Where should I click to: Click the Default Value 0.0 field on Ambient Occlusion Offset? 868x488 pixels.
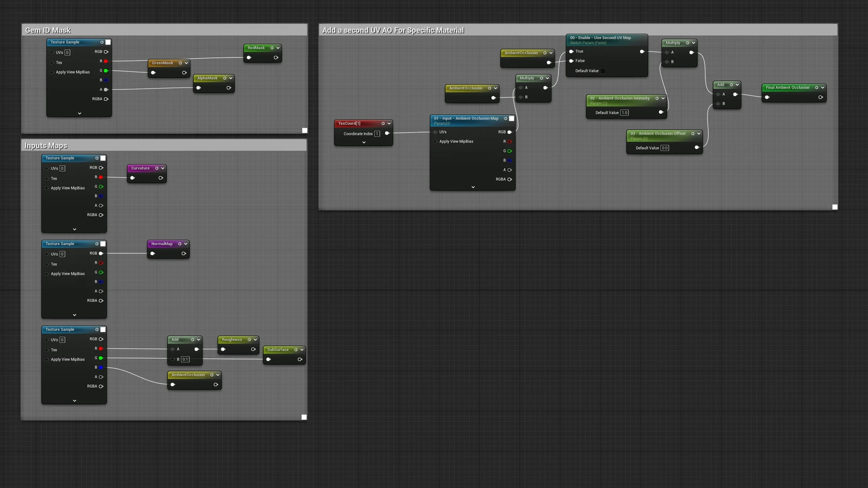(665, 148)
